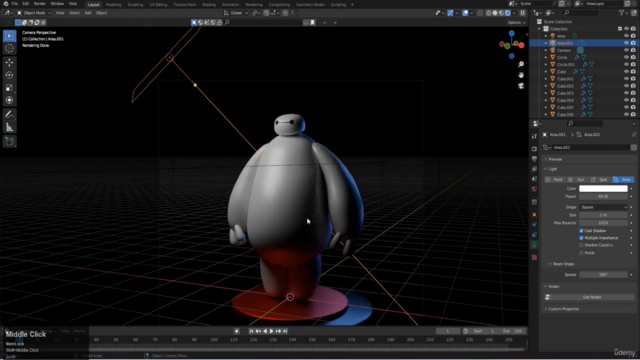The width and height of the screenshot is (640, 360).
Task: Enable the Portal checkbox
Action: (x=581, y=253)
